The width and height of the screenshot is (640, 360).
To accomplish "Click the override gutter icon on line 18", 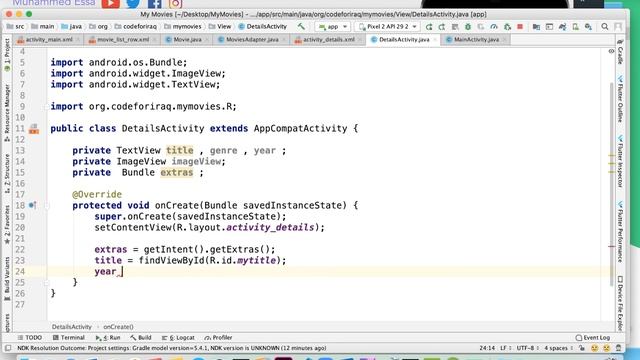I will click(33, 205).
